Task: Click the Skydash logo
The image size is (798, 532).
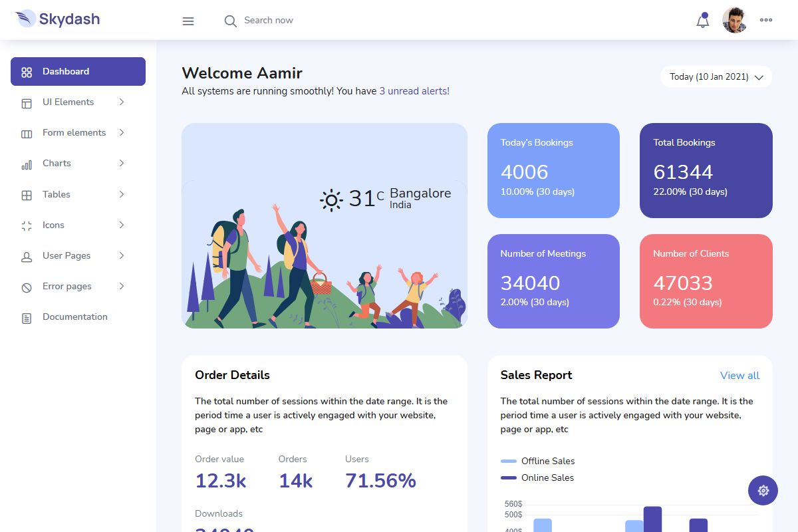Action: click(x=58, y=19)
